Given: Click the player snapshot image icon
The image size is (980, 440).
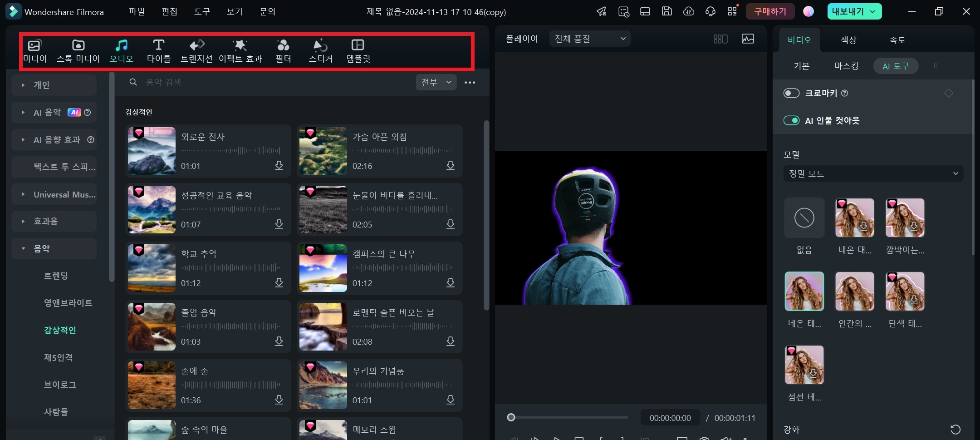Looking at the screenshot, I should [x=748, y=39].
